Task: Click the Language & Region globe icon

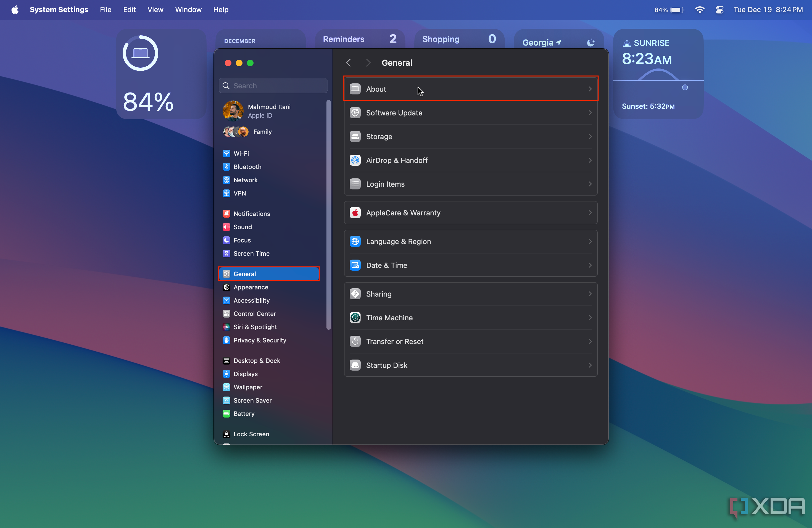Action: point(355,241)
